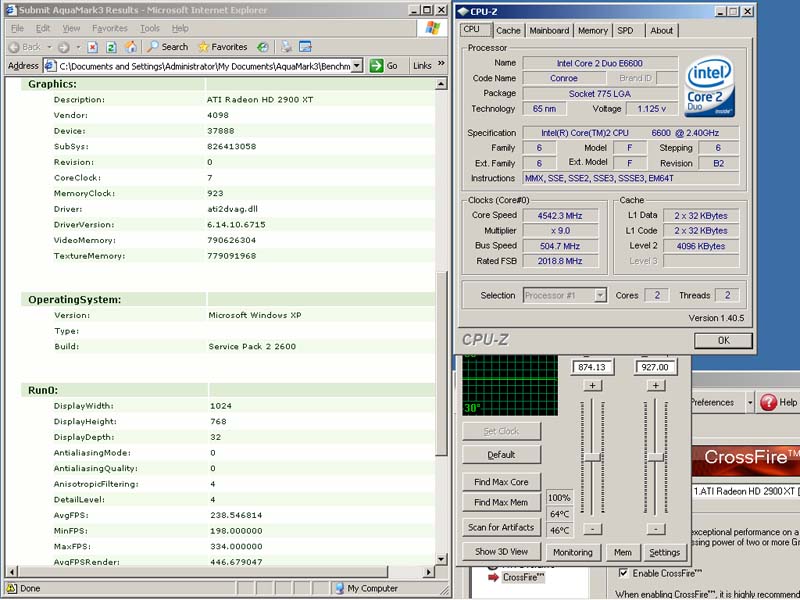Click the Internet Explorer title bar icon
Image resolution: width=800 pixels, height=600 pixels.
(x=11, y=10)
